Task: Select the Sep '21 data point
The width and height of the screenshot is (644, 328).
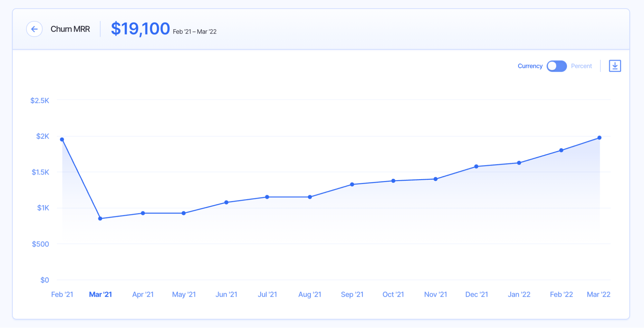Action: [x=352, y=184]
